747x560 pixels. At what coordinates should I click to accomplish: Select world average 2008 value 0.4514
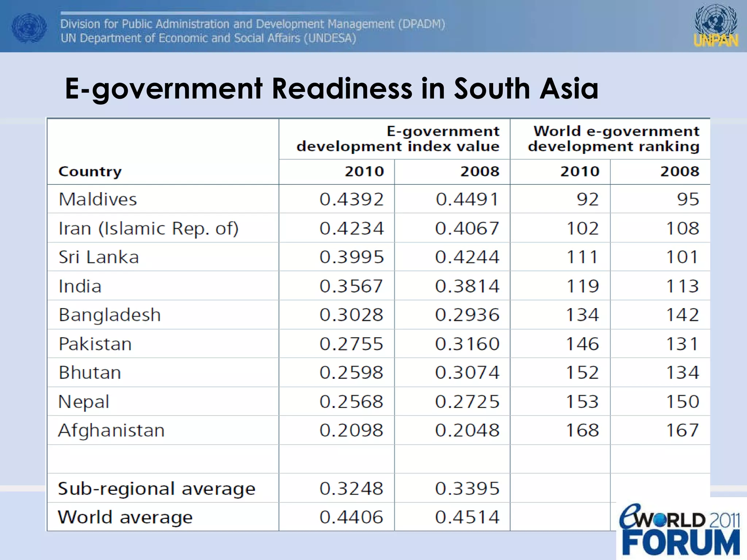(467, 518)
